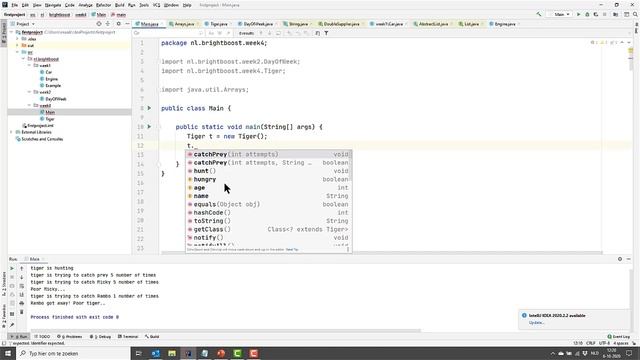
Task: Click Update link in IDEA notification
Action: click(536, 322)
